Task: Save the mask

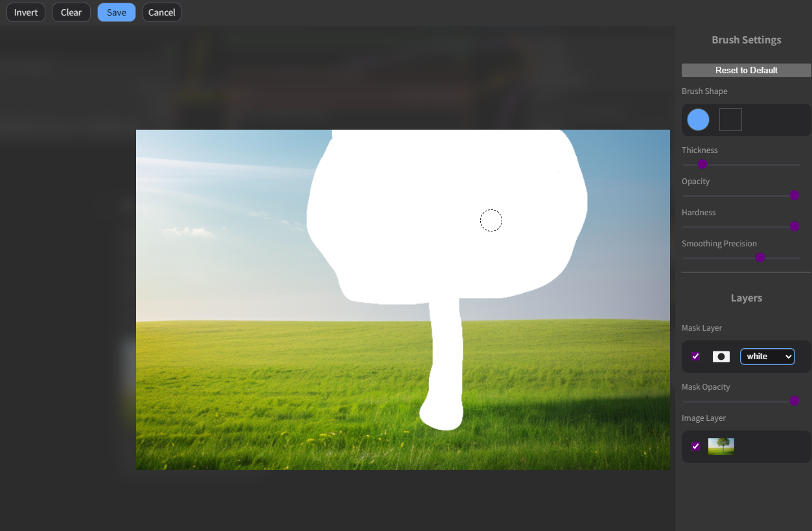Action: coord(117,12)
